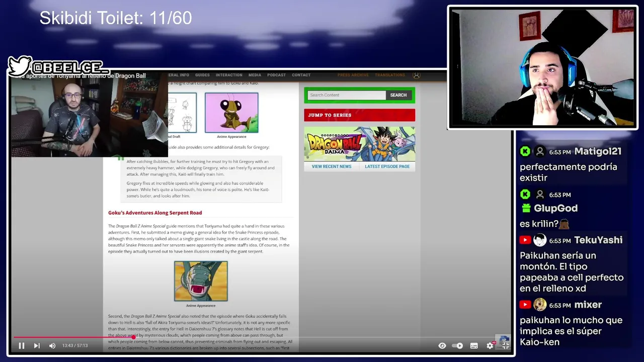Click the Skibidi Toilet: 11/60 counter

(116, 19)
